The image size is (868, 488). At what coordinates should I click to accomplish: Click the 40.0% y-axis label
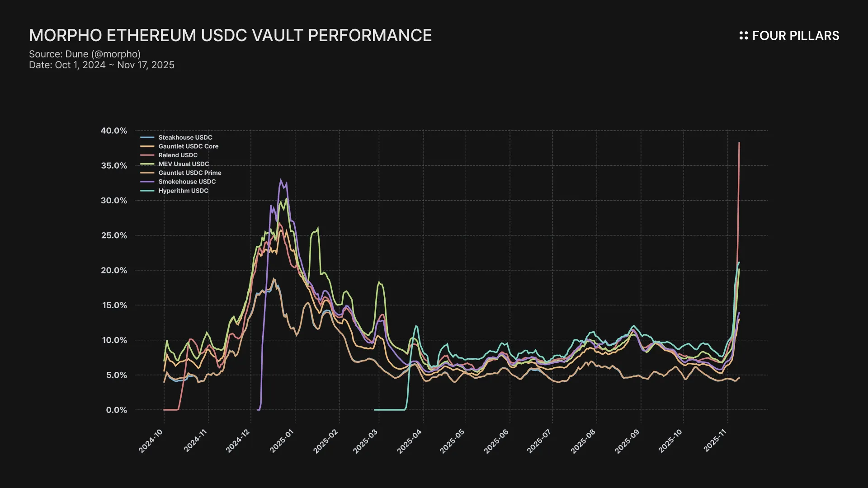pos(114,131)
